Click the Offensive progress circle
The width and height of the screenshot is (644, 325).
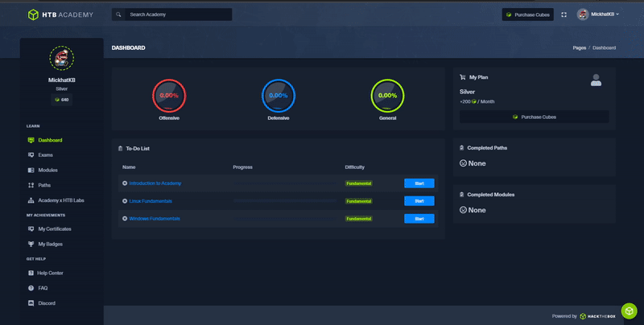(169, 96)
